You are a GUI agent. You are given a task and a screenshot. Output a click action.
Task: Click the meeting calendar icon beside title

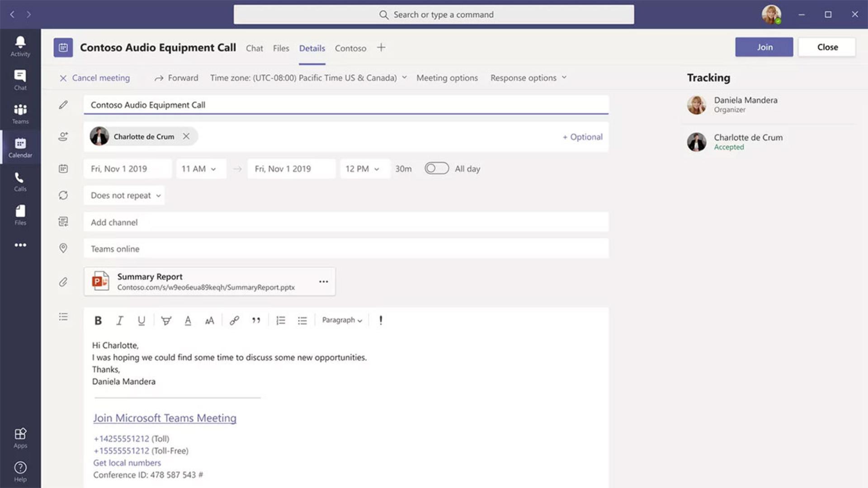click(x=63, y=47)
